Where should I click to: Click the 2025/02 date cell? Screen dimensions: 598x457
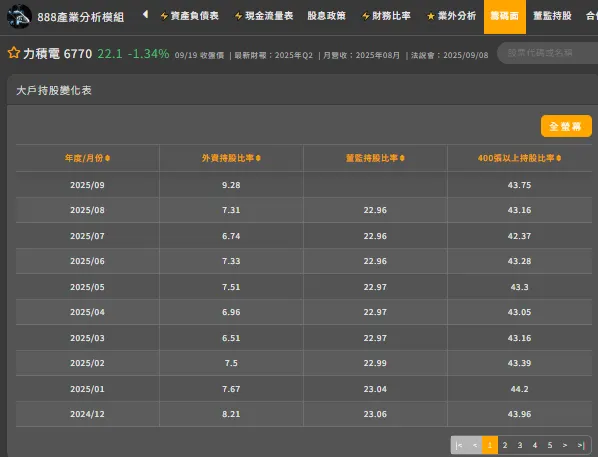(87, 363)
